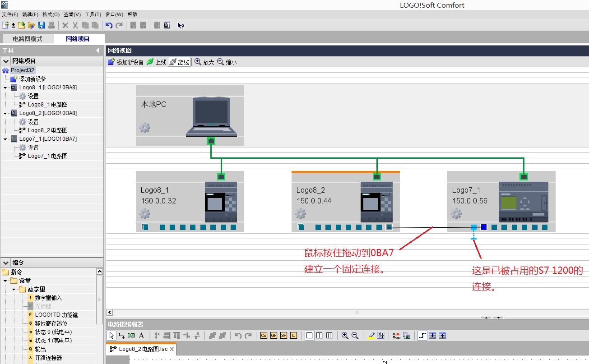
Task: Open the Local PC settings gear
Action: tap(144, 128)
